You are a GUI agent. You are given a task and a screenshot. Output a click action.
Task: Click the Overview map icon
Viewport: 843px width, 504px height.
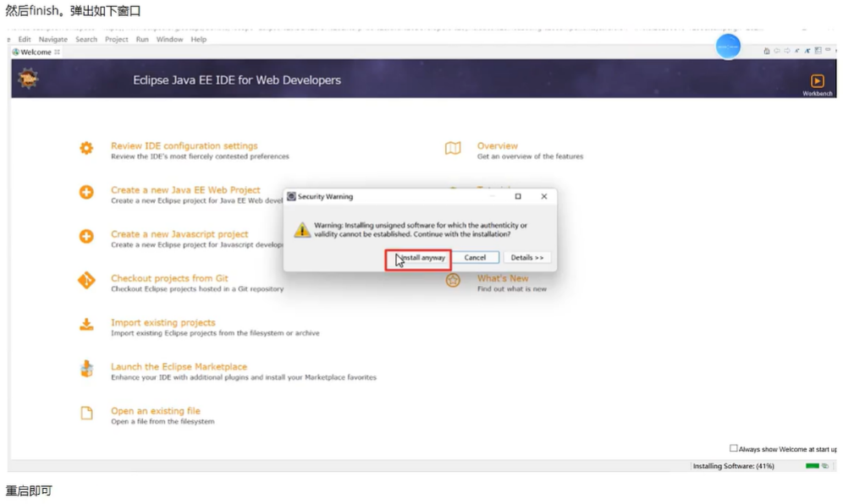click(453, 148)
